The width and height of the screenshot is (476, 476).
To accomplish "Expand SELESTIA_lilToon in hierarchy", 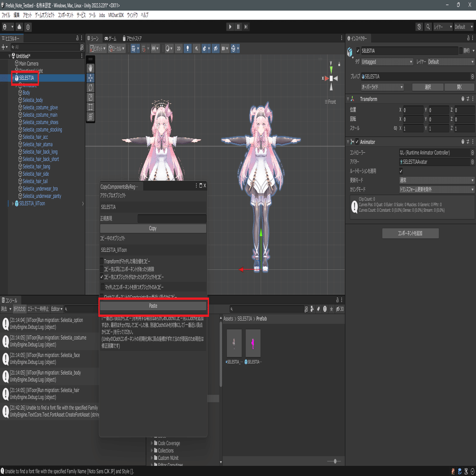I will coord(13,203).
